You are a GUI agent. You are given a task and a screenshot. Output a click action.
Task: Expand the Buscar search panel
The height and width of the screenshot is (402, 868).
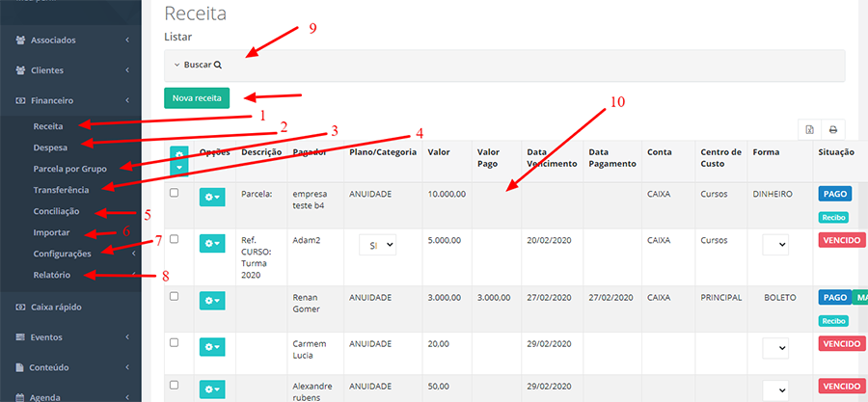198,66
